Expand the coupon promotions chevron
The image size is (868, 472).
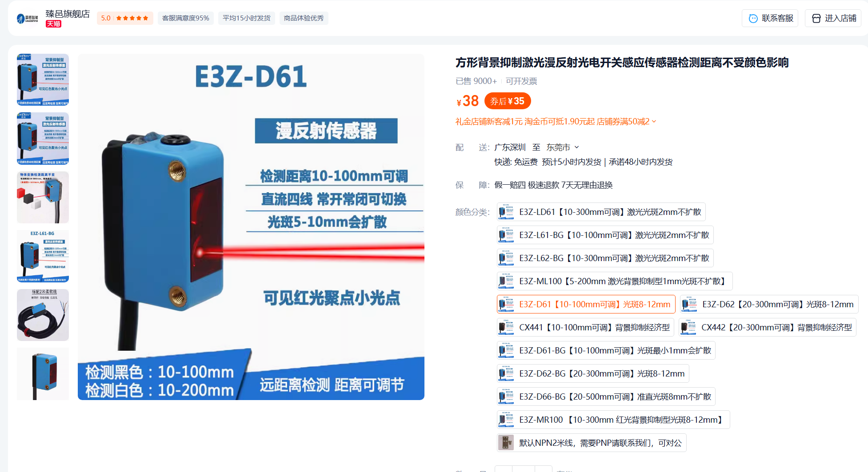point(654,122)
